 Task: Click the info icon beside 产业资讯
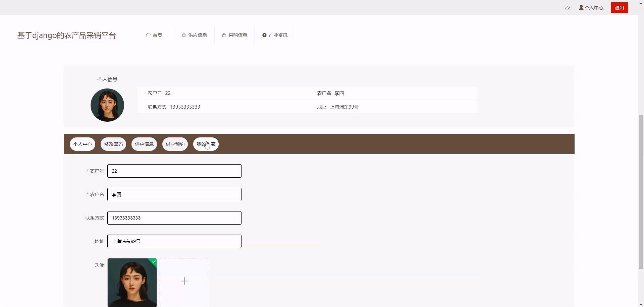(264, 35)
